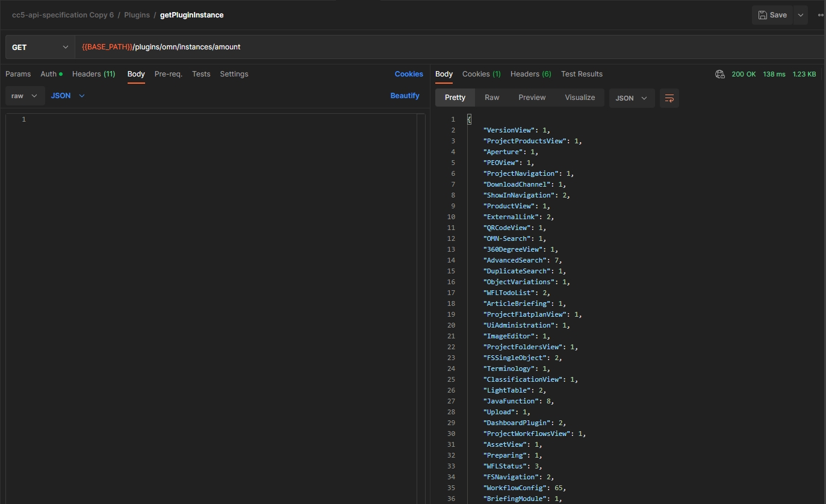The width and height of the screenshot is (826, 504).
Task: Click Beautify to format the body
Action: (x=405, y=96)
